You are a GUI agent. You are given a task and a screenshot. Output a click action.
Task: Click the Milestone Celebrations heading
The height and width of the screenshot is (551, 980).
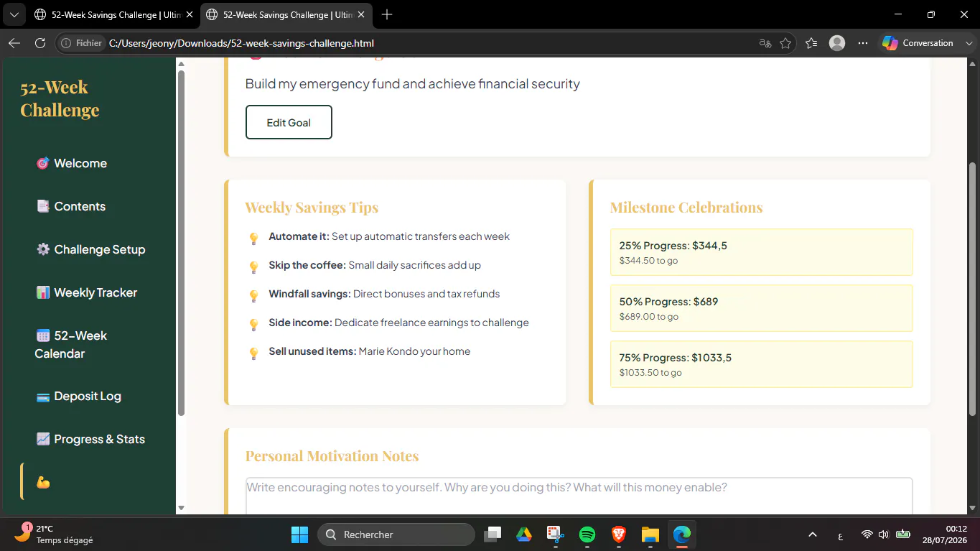[686, 208]
